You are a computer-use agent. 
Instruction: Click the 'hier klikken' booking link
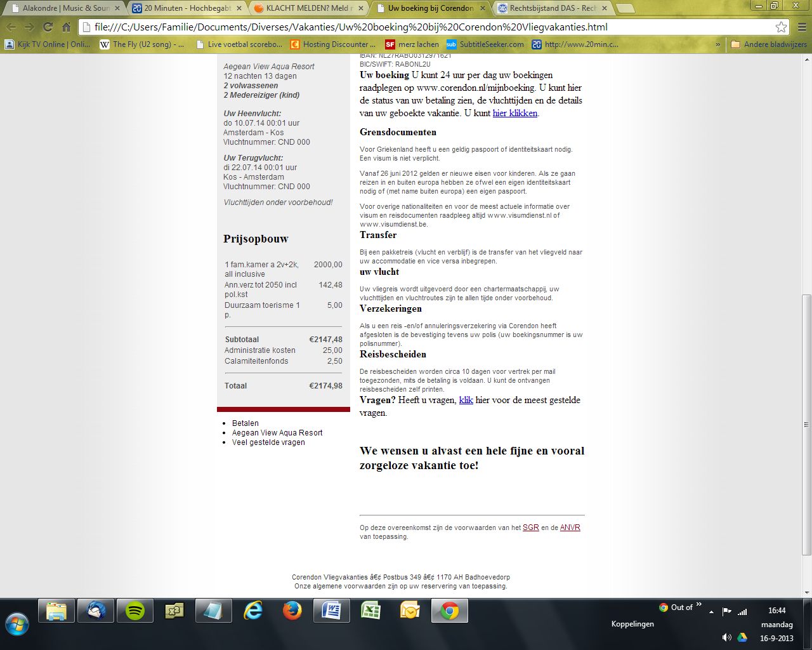pos(515,113)
